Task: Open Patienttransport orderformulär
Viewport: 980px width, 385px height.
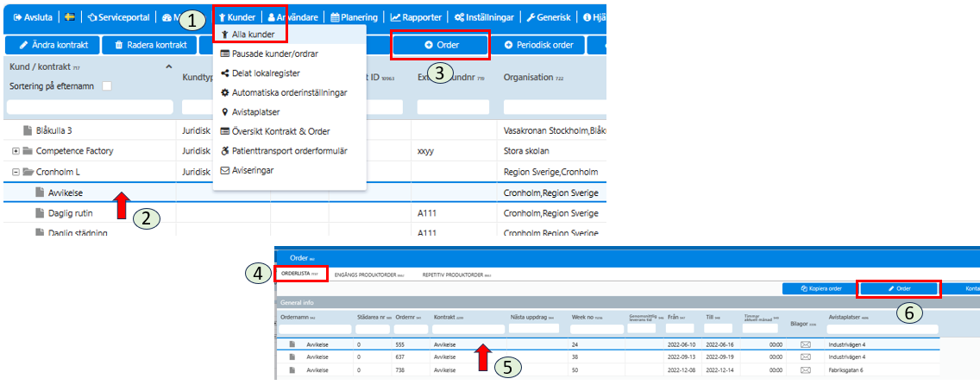Action: point(285,150)
